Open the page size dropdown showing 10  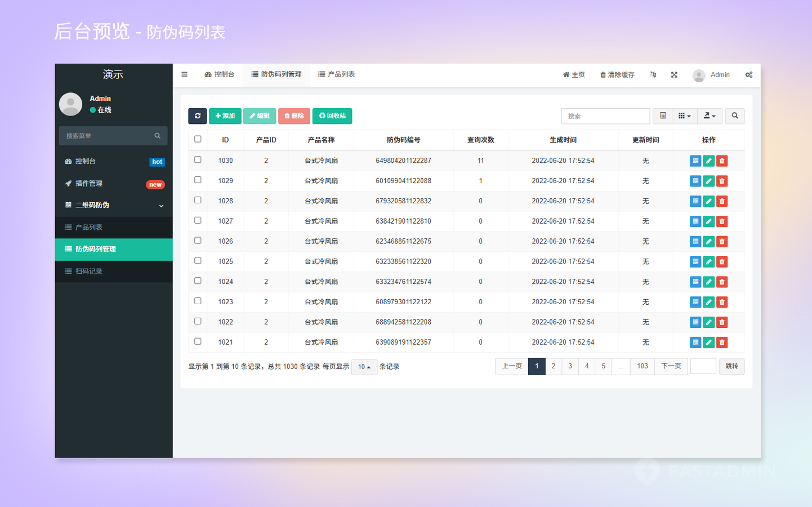pos(364,367)
